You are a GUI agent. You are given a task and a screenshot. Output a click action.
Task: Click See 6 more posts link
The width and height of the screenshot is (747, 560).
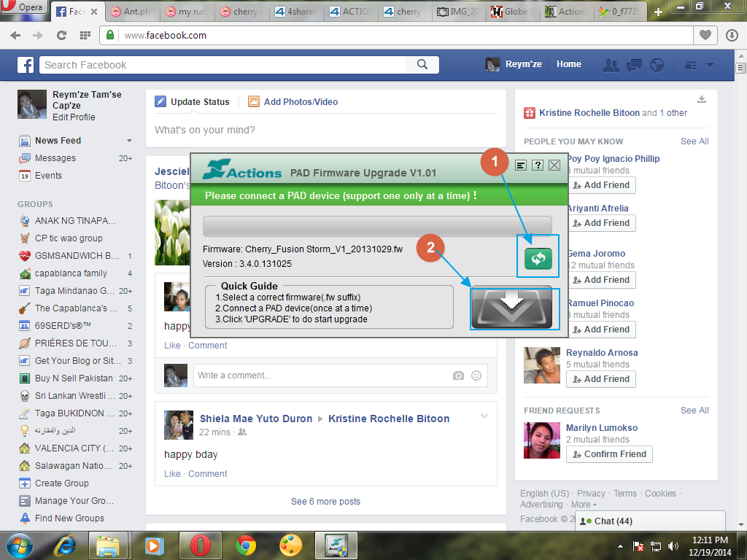(x=326, y=502)
